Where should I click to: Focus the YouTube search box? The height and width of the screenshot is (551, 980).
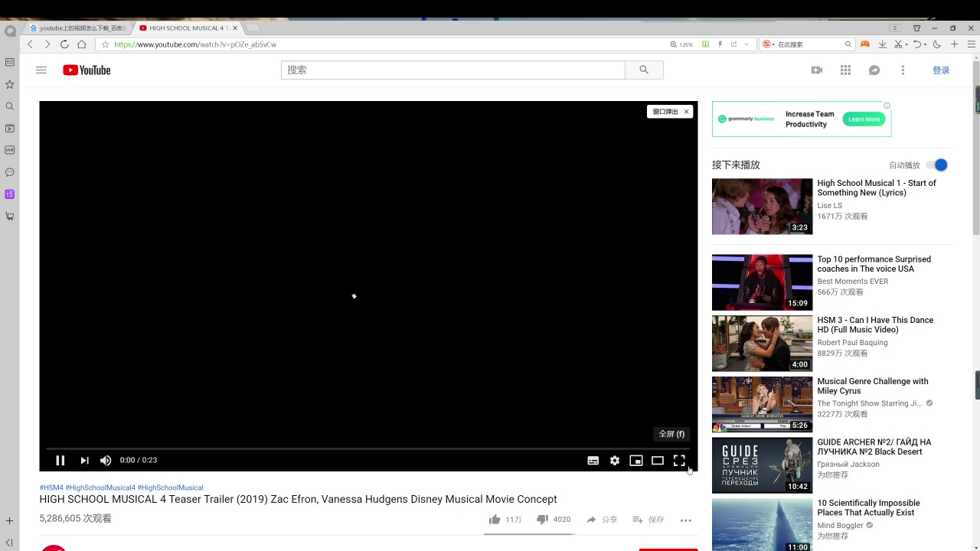click(452, 70)
